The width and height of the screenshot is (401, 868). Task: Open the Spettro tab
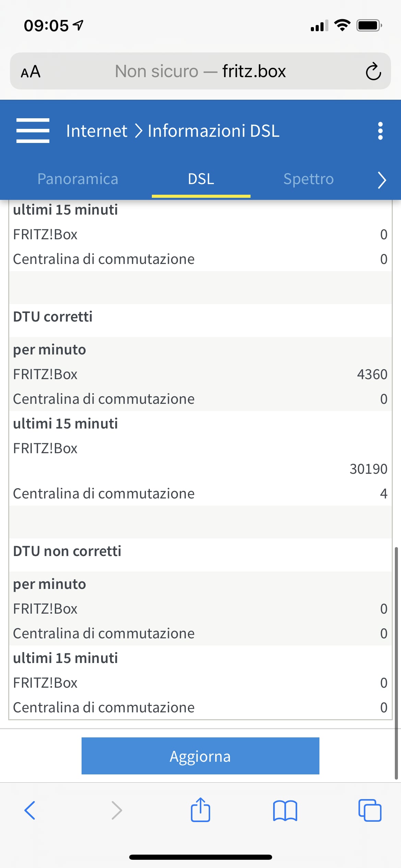click(308, 179)
